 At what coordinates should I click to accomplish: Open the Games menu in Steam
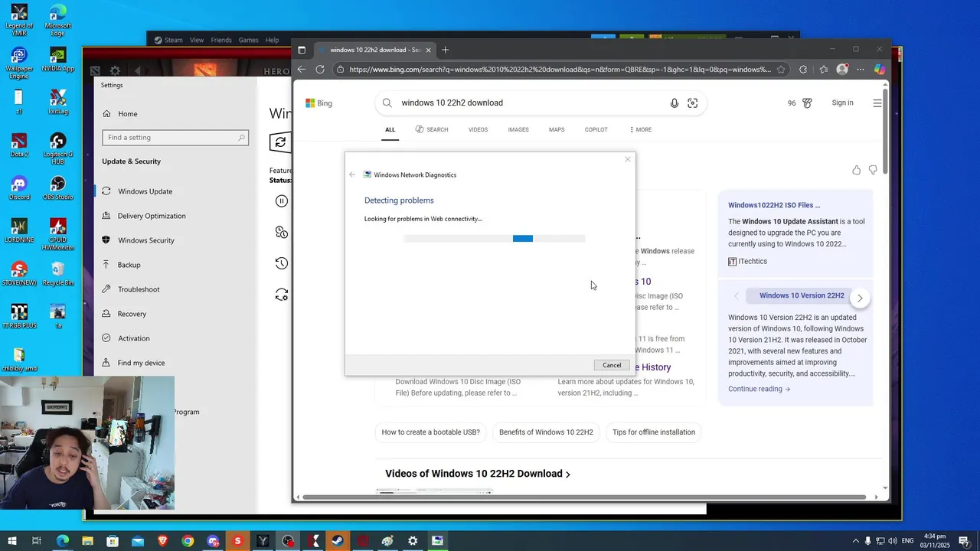pyautogui.click(x=248, y=40)
